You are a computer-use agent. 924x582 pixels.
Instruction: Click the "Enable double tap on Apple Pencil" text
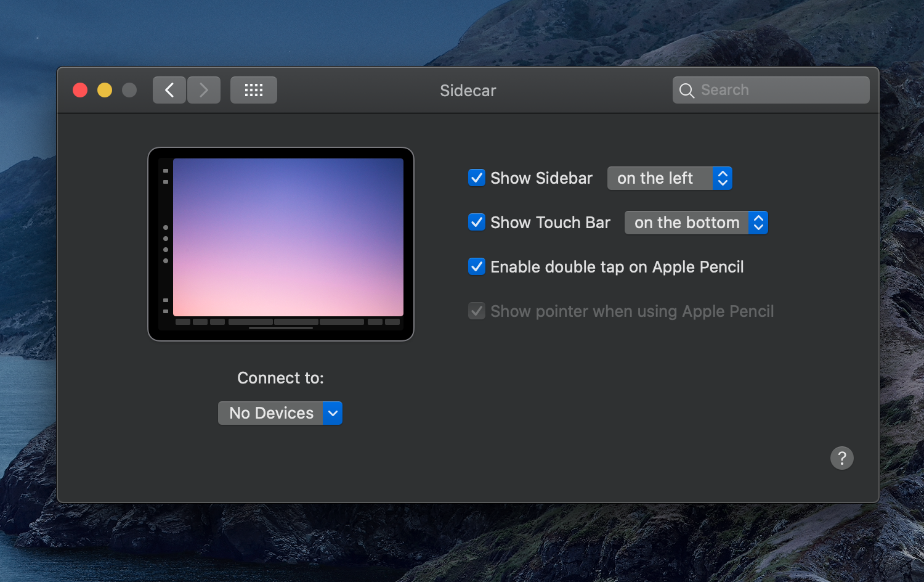pyautogui.click(x=617, y=267)
